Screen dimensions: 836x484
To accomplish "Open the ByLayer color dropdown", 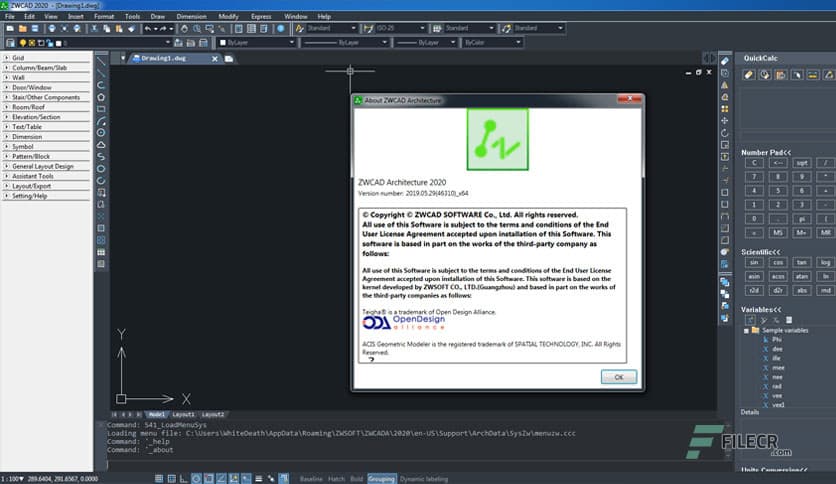I will click(256, 43).
